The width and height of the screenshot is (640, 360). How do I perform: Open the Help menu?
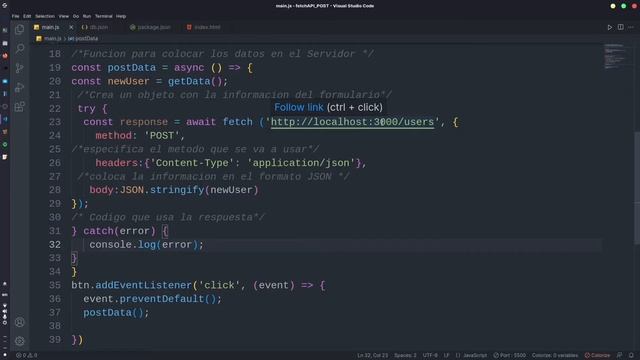[x=121, y=16]
